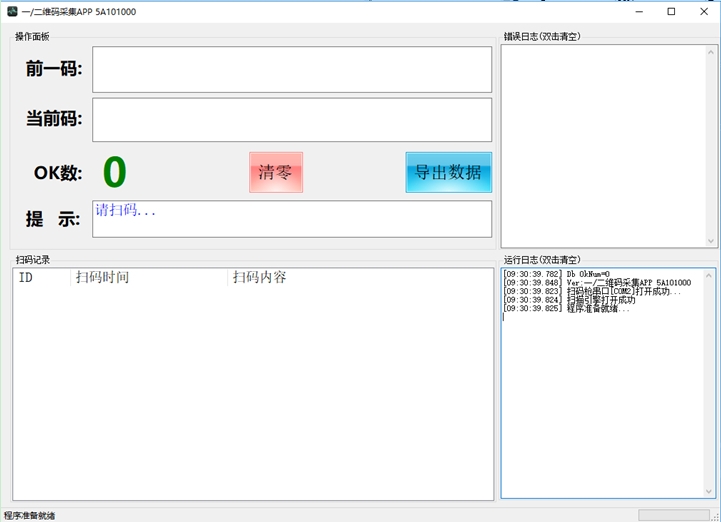Maximize the application window
This screenshot has width=721, height=522.
click(x=671, y=12)
